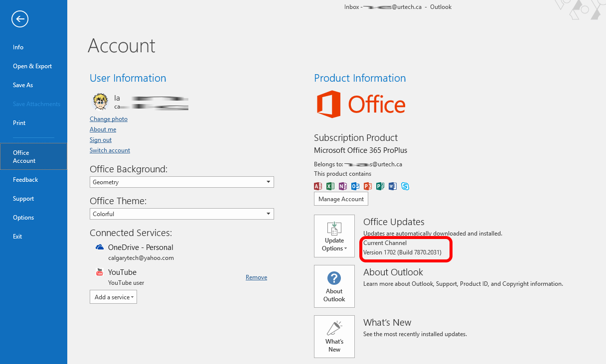
Task: Open the Office Background dropdown
Action: pos(181,182)
